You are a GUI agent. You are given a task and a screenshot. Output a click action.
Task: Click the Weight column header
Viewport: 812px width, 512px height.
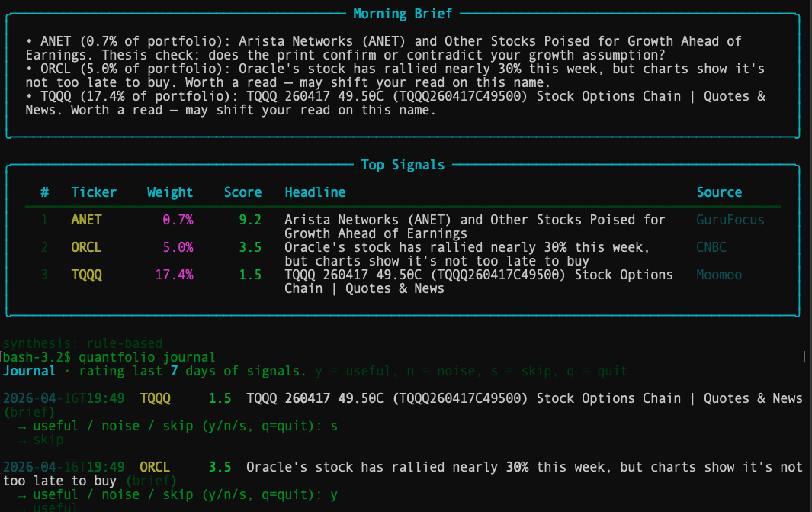(170, 192)
